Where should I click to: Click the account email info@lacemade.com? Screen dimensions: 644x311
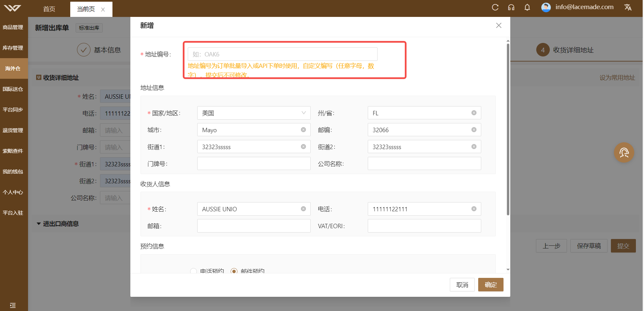pyautogui.click(x=585, y=7)
